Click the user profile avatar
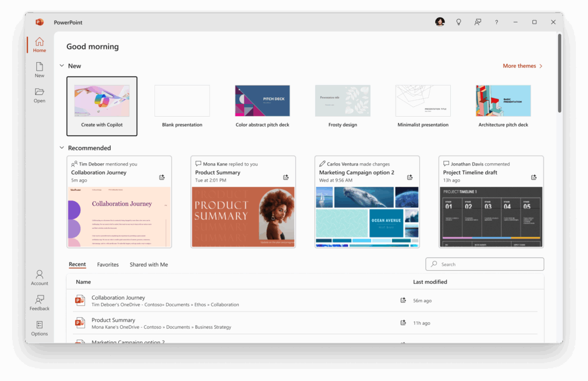This screenshot has height=381, width=588. (x=440, y=22)
